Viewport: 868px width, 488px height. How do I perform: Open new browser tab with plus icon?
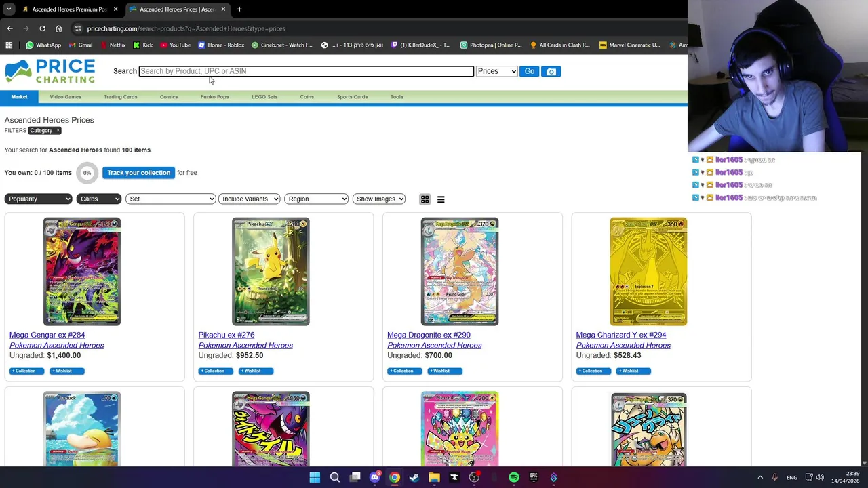coord(239,9)
